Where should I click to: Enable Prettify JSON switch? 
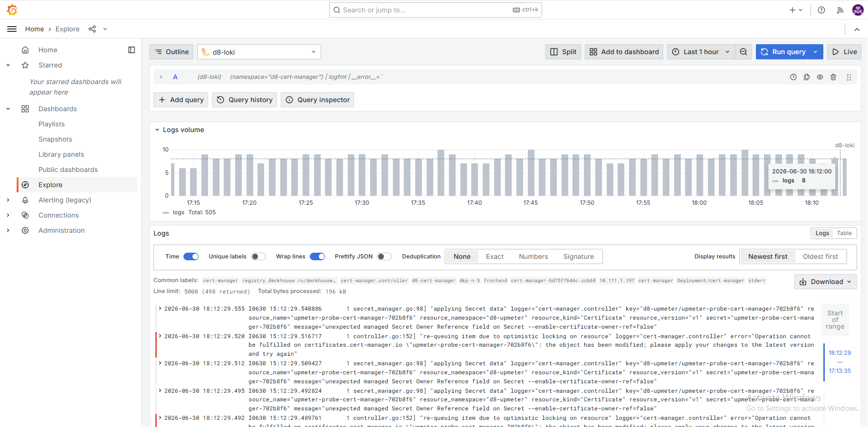[x=384, y=256]
